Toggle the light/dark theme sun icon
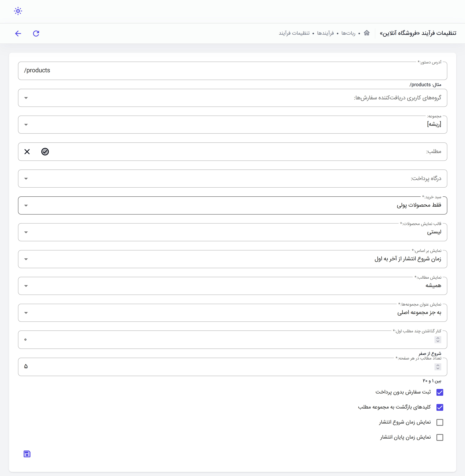 (x=18, y=11)
